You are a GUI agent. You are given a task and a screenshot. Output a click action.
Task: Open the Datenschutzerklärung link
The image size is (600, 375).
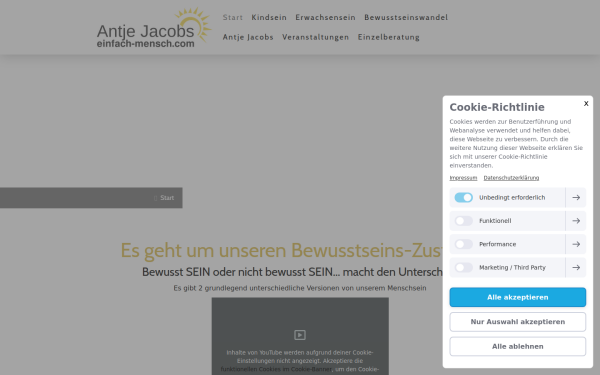coord(511,178)
